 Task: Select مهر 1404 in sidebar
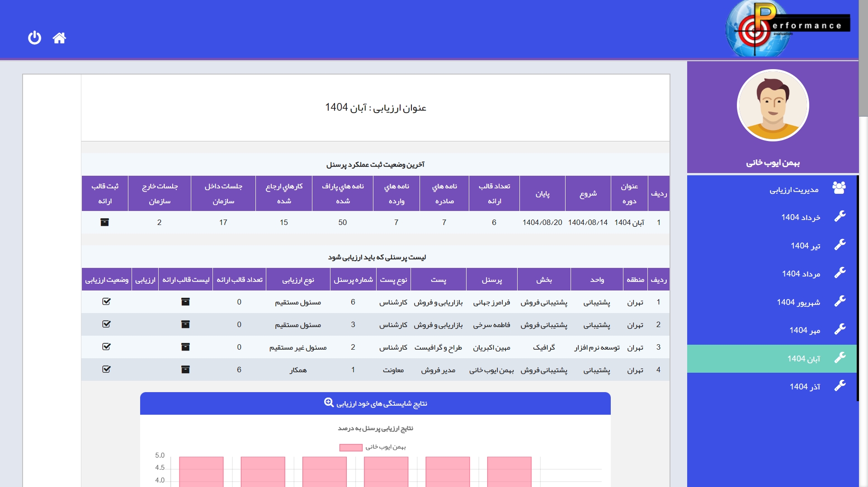(x=804, y=330)
